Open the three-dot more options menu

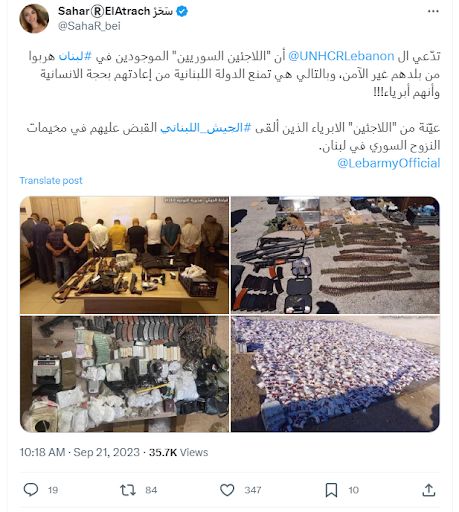(x=433, y=11)
